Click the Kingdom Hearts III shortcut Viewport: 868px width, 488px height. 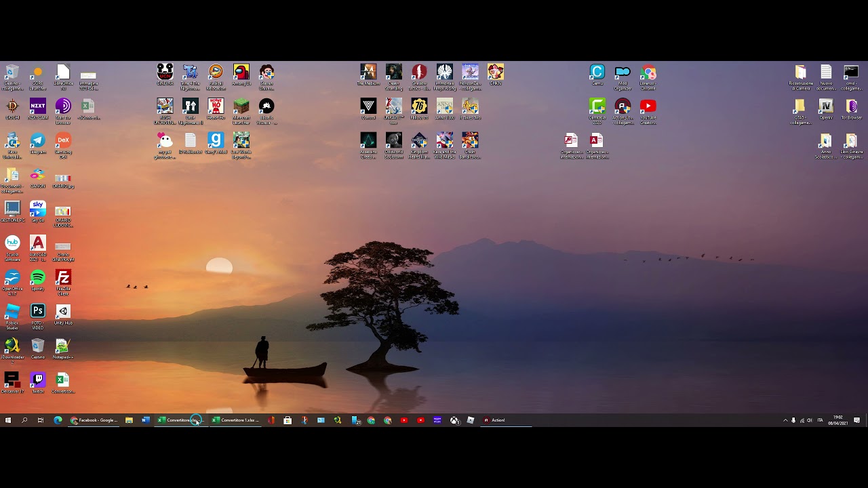point(419,146)
